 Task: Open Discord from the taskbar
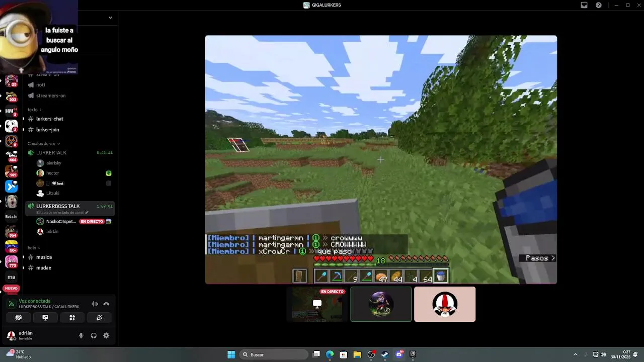pyautogui.click(x=399, y=354)
